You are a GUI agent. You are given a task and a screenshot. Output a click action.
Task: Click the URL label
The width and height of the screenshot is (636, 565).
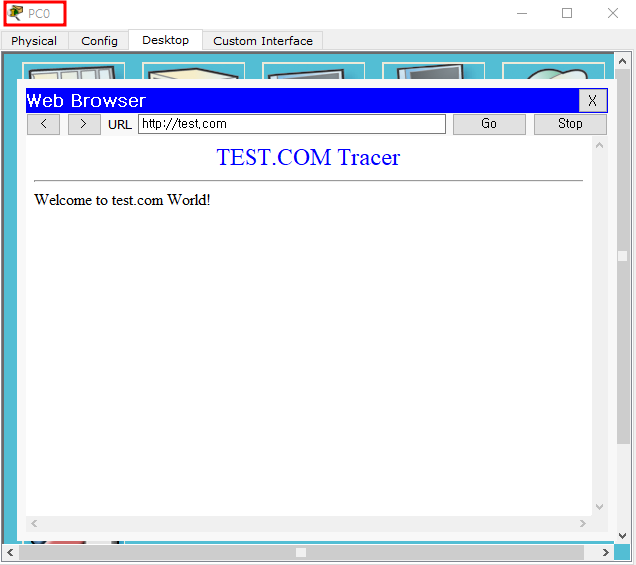120,125
